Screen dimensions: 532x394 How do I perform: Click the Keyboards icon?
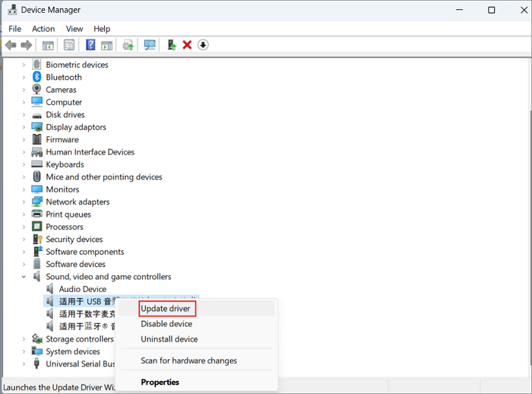click(36, 164)
